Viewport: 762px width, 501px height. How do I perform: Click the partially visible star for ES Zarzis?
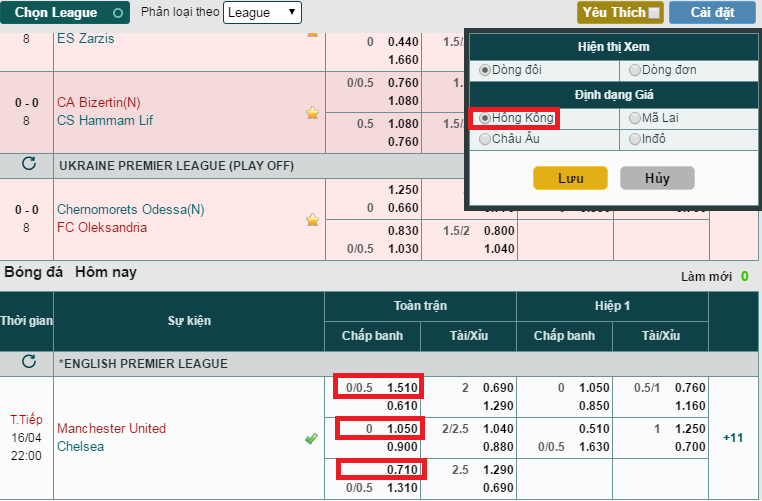pyautogui.click(x=312, y=33)
